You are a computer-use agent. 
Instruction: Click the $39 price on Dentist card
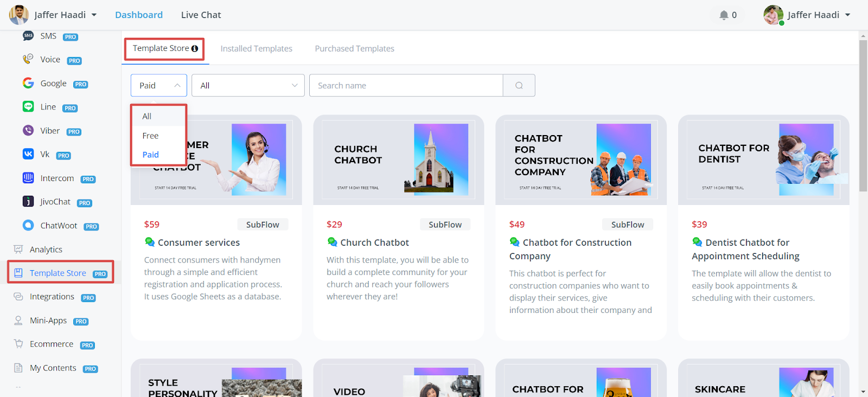click(699, 225)
